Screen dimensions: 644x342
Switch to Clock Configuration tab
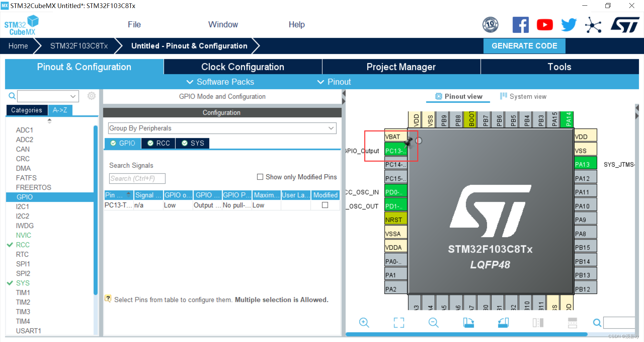243,67
